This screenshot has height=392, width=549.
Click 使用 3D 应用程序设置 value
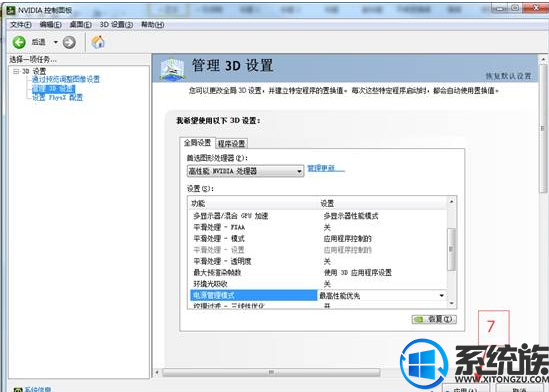(357, 272)
